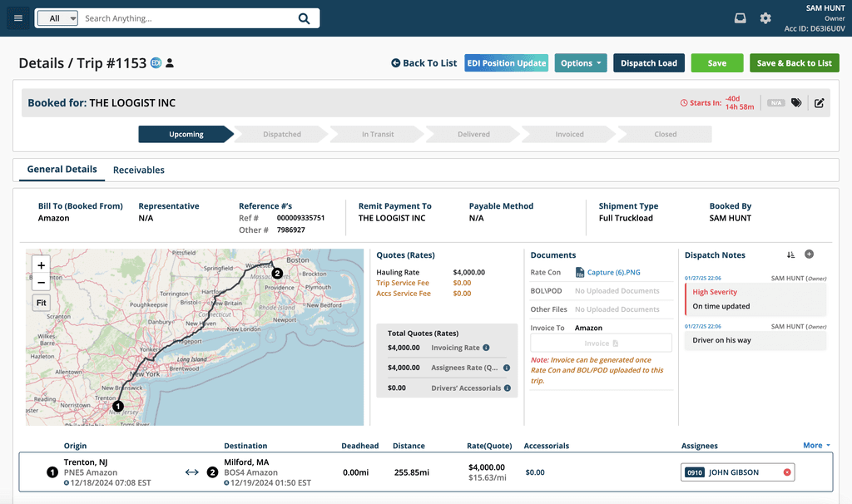Open the Options dropdown

pos(581,62)
